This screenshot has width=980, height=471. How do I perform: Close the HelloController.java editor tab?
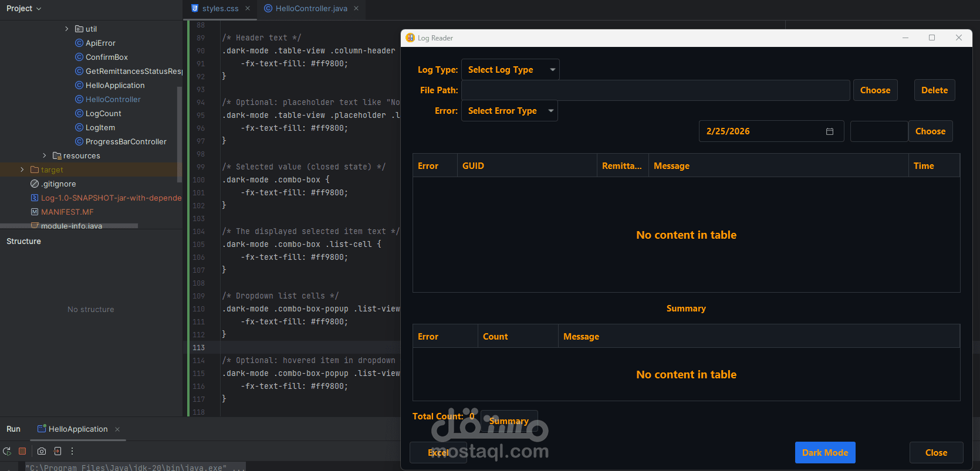pyautogui.click(x=356, y=8)
